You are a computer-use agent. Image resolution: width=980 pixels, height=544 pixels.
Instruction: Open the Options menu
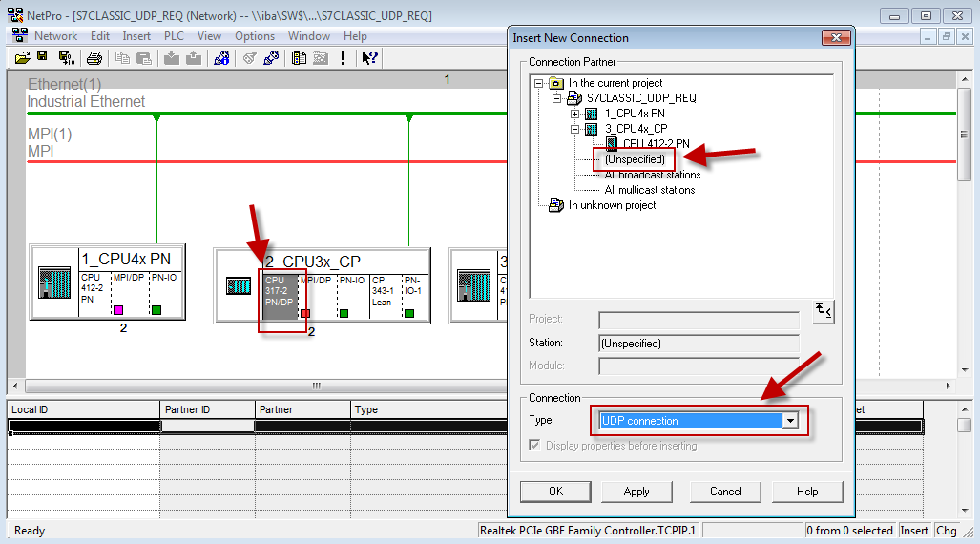pyautogui.click(x=255, y=36)
